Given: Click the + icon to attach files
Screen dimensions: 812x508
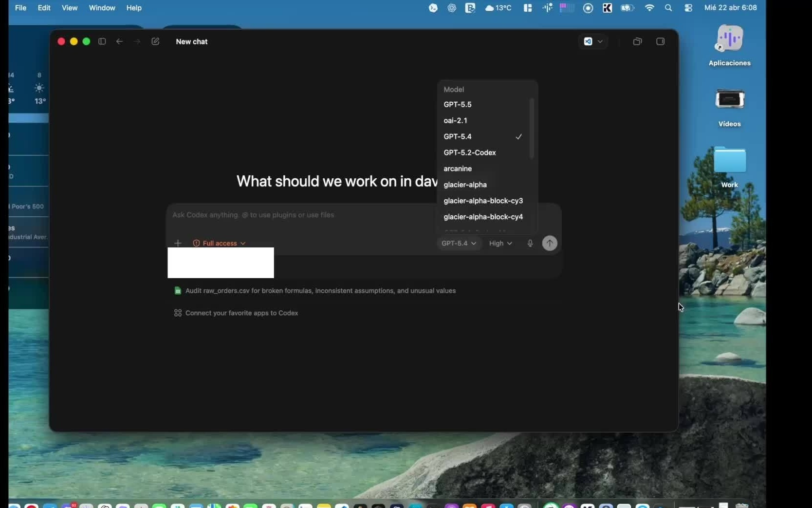Looking at the screenshot, I should [178, 243].
